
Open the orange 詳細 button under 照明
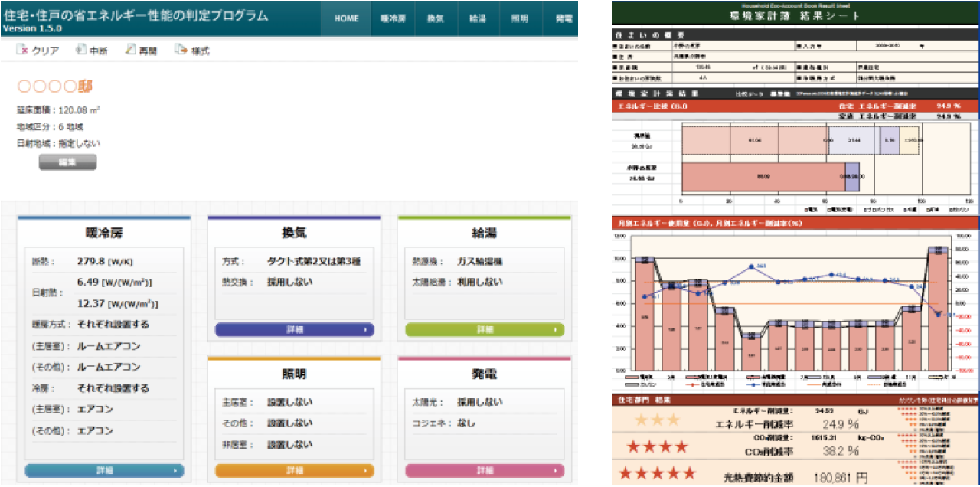click(294, 470)
